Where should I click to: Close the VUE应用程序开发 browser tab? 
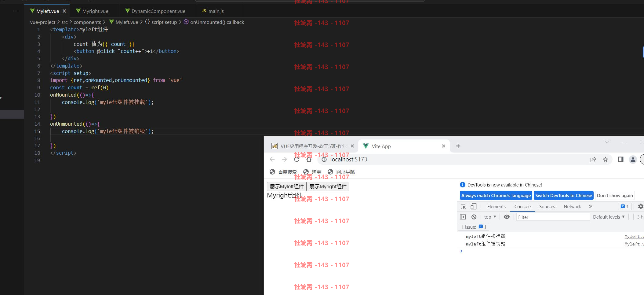click(352, 146)
